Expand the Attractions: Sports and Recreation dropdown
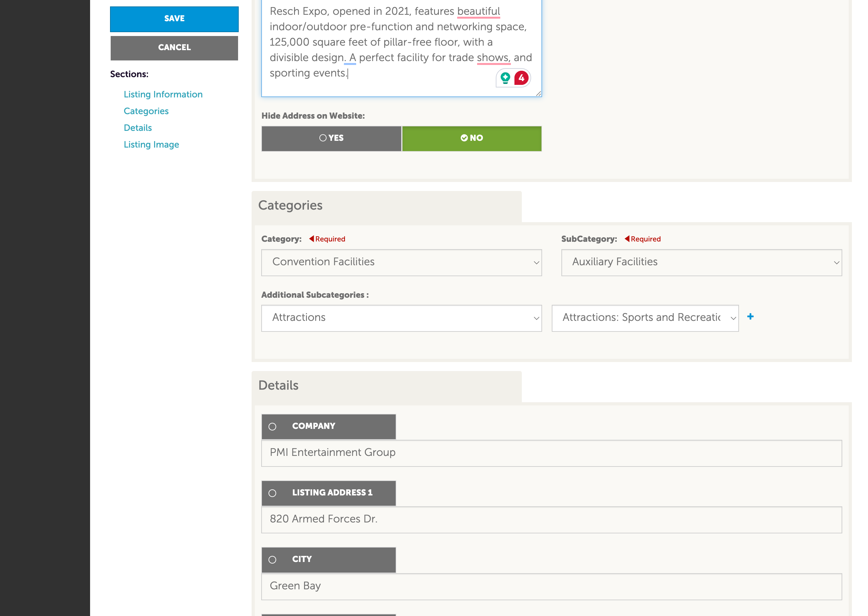Screen dimensions: 868x616 click(x=645, y=318)
